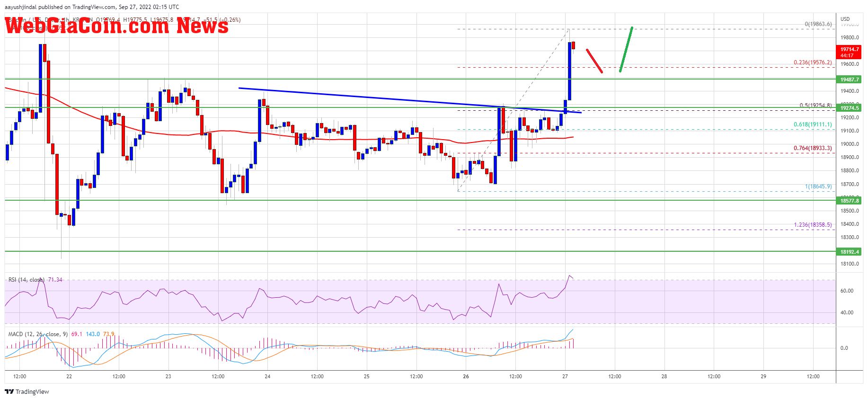Select the MACD value 143.0
Screen dimensions: 868x400
tap(93, 334)
